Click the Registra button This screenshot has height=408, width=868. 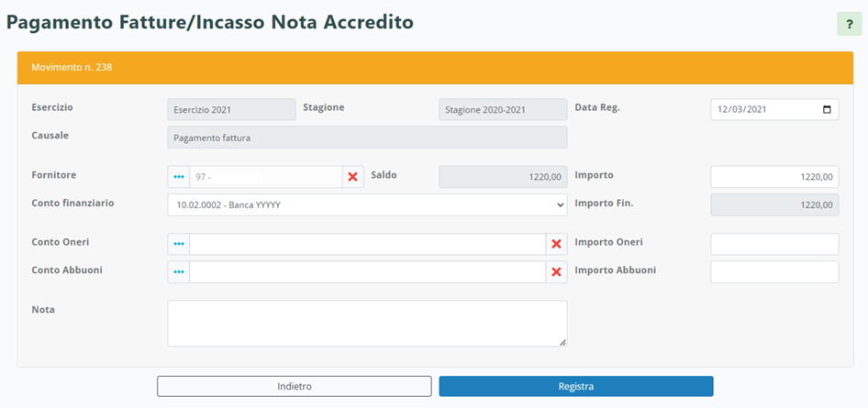(576, 386)
